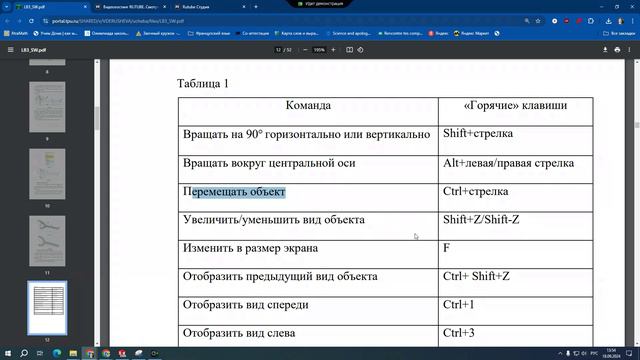640x360 pixels.
Task: Open the browser downloads icon
Action: [x=608, y=21]
